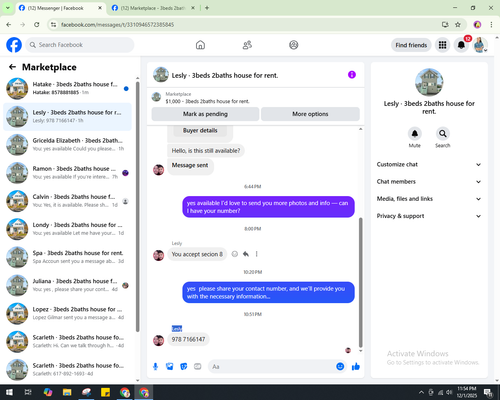The width and height of the screenshot is (500, 400).
Task: Switch to Marketplace browser tab
Action: point(153,8)
